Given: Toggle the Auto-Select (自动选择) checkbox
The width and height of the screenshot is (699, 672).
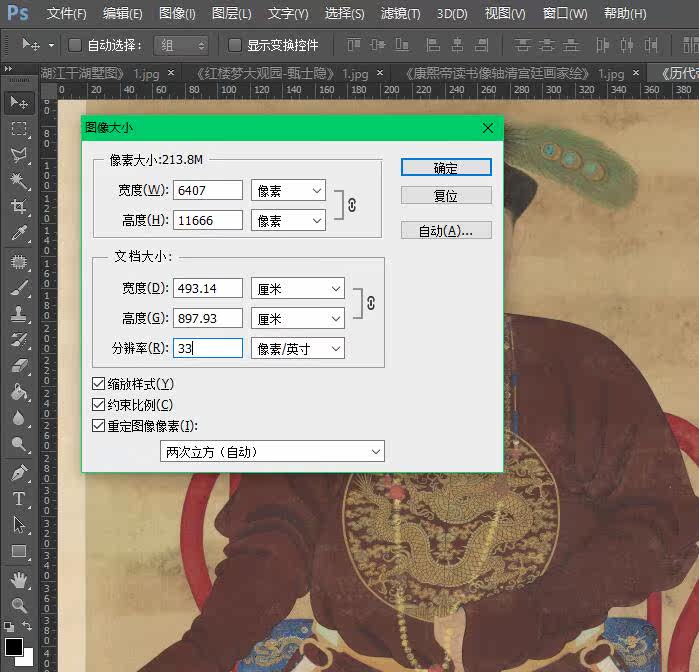Looking at the screenshot, I should coord(75,45).
